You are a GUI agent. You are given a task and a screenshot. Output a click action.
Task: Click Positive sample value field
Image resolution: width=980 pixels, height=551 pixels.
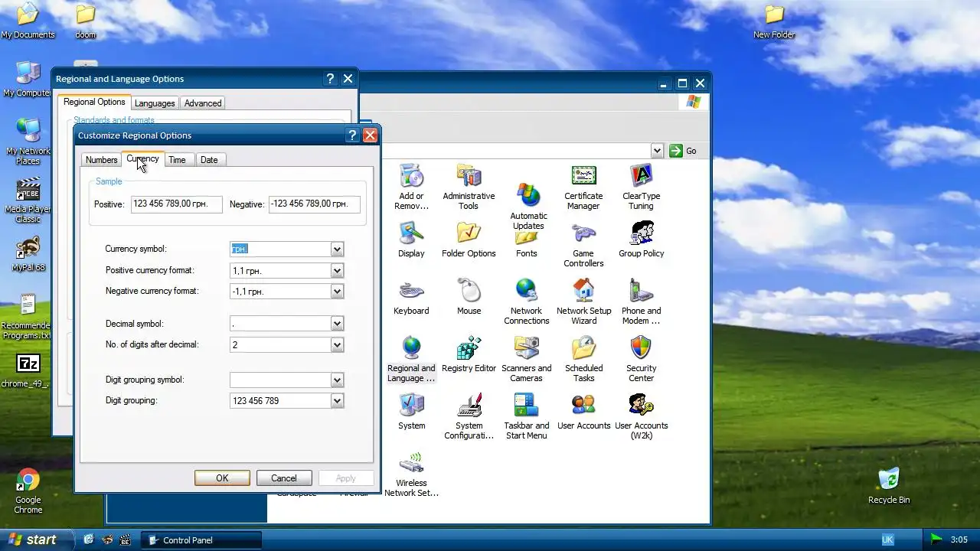pos(177,204)
